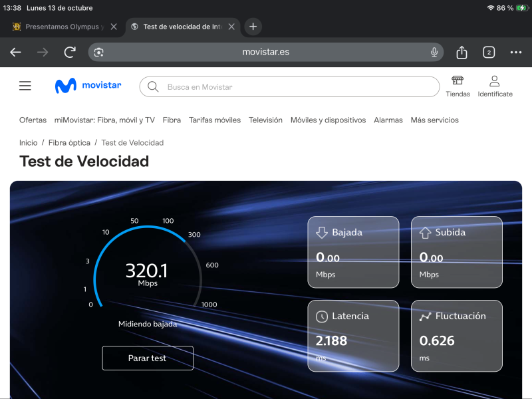Tap the microphone icon in address bar
Image resolution: width=532 pixels, height=399 pixels.
click(x=434, y=53)
